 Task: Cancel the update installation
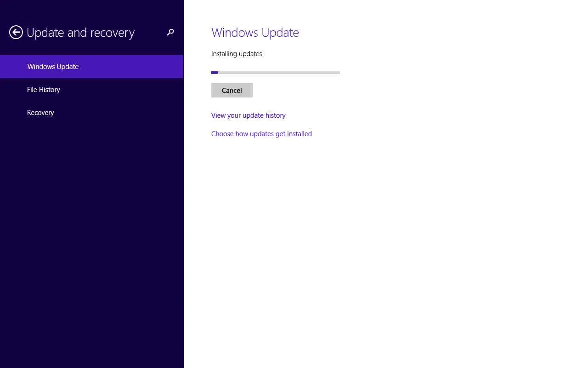232,90
